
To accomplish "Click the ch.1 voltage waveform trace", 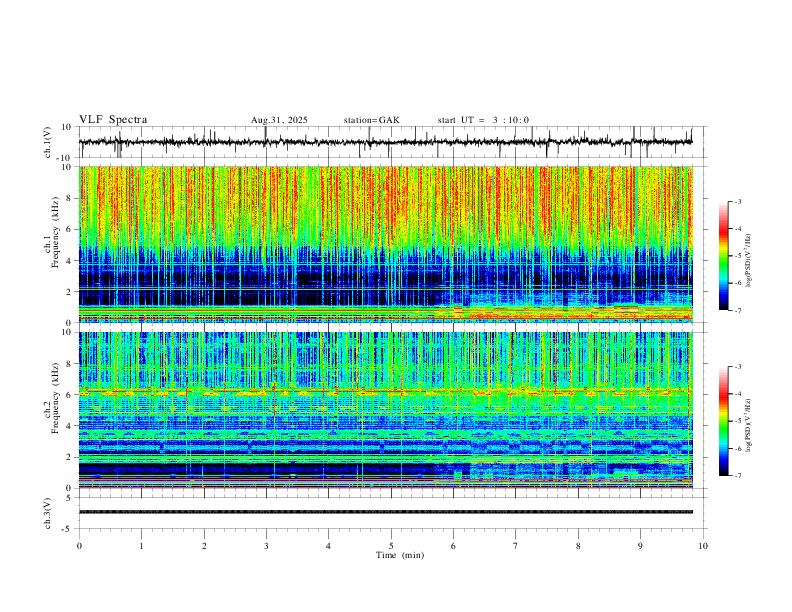I will (x=385, y=142).
